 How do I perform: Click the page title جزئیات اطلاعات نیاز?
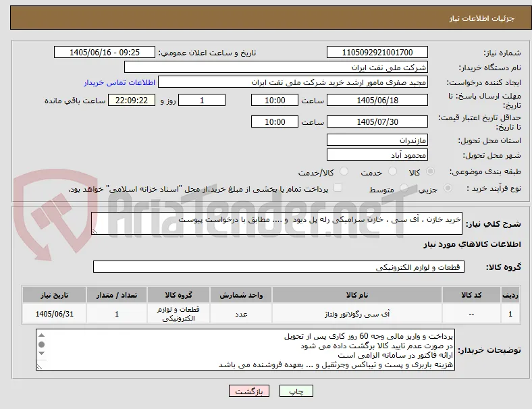point(482,18)
